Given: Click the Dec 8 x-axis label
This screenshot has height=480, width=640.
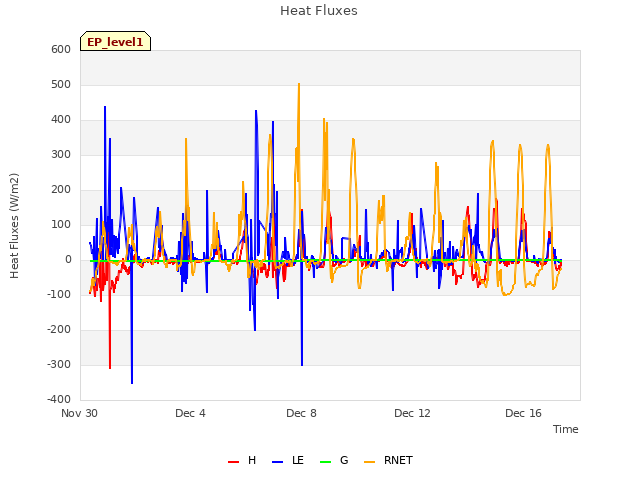Looking at the screenshot, I should [x=301, y=413].
